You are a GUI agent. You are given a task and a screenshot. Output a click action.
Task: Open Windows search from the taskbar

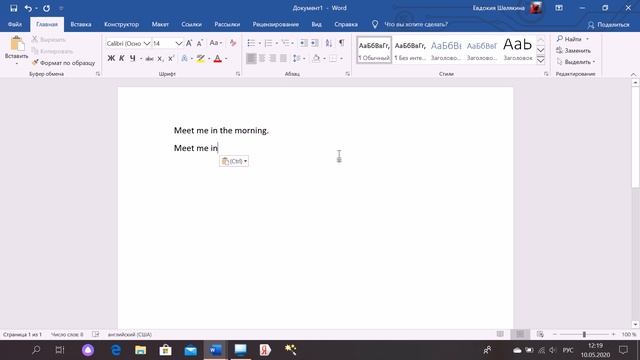pyautogui.click(x=36, y=350)
